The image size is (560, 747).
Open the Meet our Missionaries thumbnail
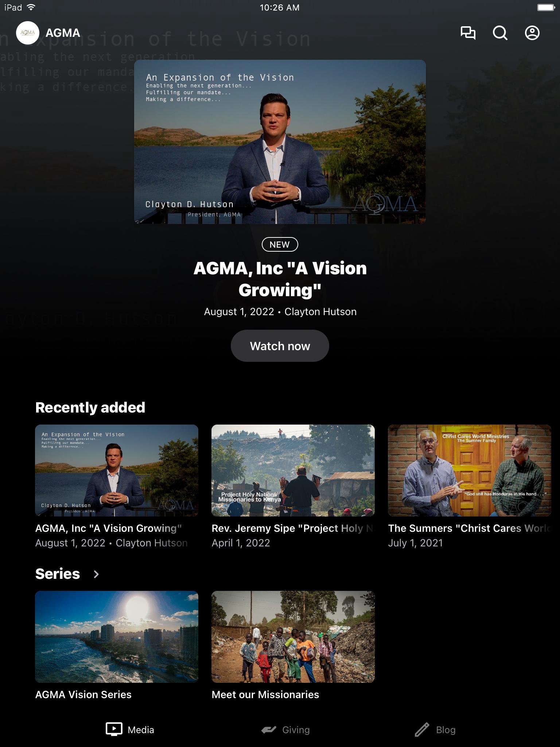pyautogui.click(x=293, y=636)
